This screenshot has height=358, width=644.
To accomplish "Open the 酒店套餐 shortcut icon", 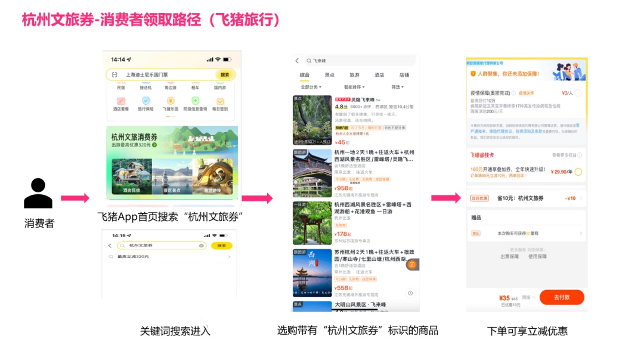I will [120, 101].
